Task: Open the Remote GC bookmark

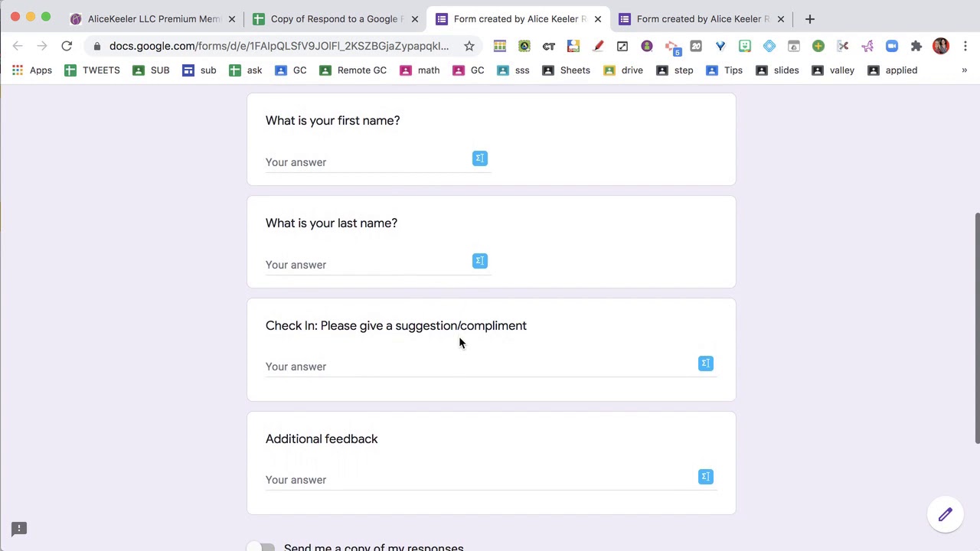Action: 353,70
